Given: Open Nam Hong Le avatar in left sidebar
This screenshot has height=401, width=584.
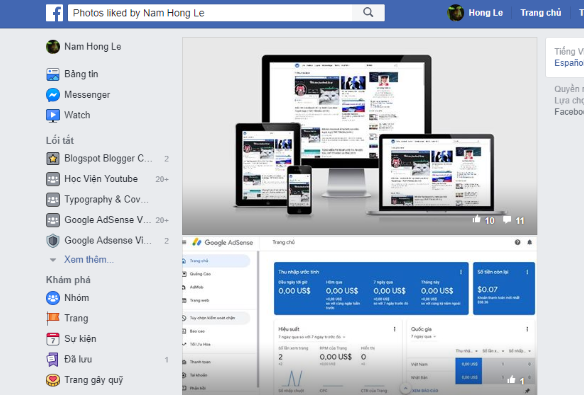Looking at the screenshot, I should pos(53,47).
